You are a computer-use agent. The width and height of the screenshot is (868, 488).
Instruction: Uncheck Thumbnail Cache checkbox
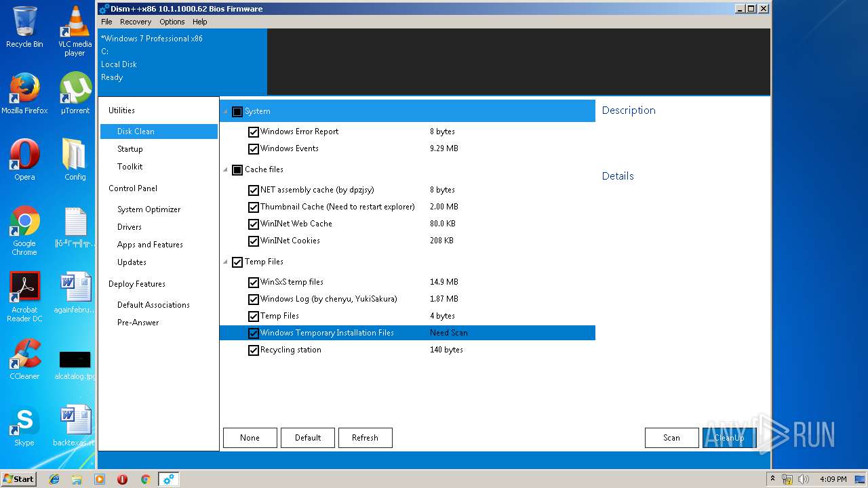pos(254,207)
